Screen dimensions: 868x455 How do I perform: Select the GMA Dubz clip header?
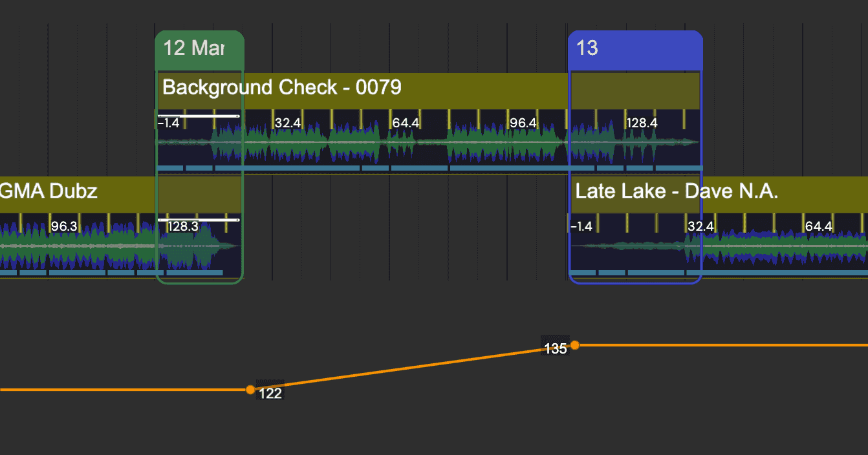pyautogui.click(x=49, y=191)
